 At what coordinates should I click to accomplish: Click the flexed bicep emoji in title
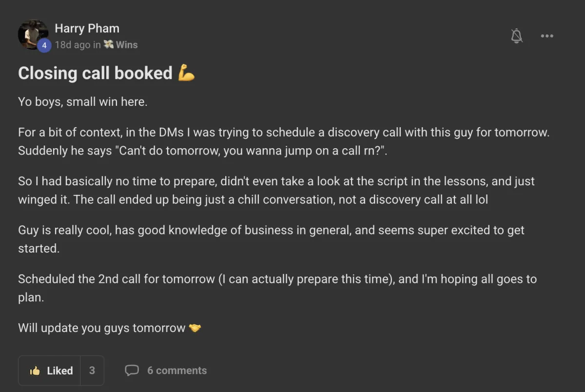pyautogui.click(x=186, y=73)
